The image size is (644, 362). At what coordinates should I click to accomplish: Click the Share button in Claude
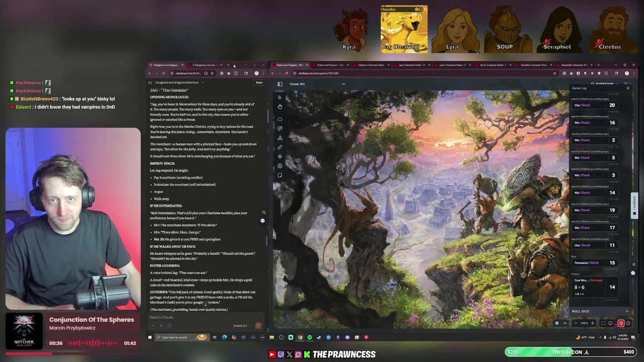coord(259,82)
